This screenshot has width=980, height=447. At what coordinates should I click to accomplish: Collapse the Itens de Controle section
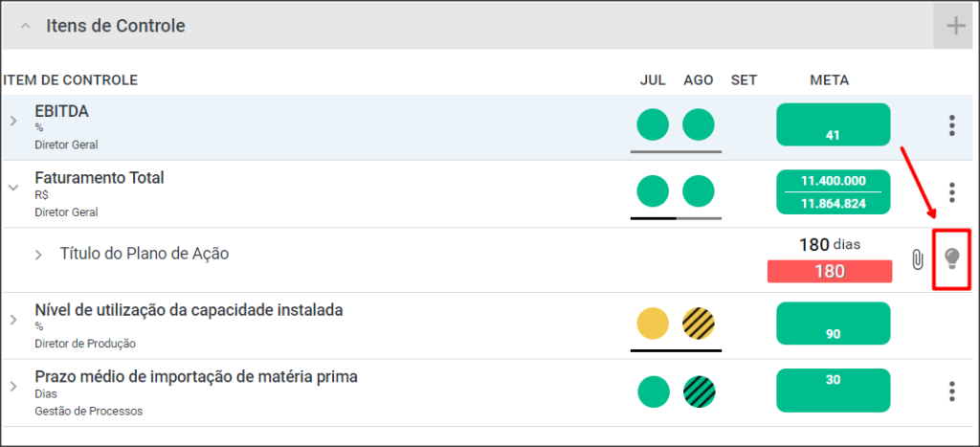25,26
